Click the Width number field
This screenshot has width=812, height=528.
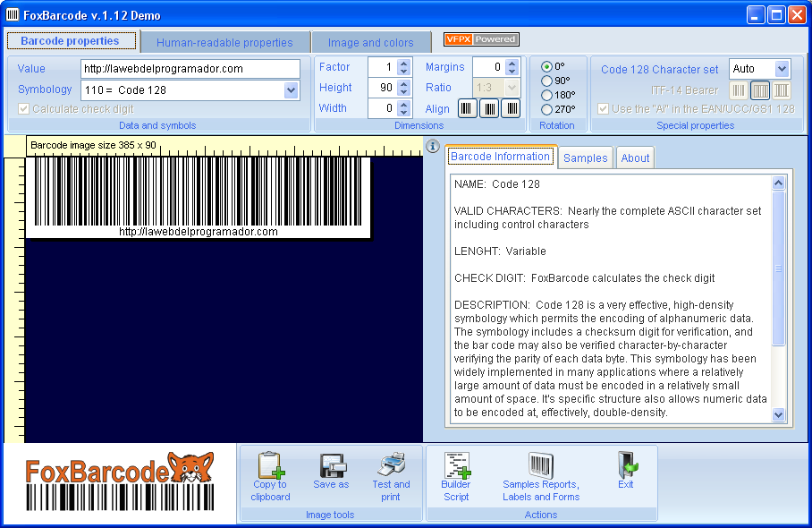point(383,108)
